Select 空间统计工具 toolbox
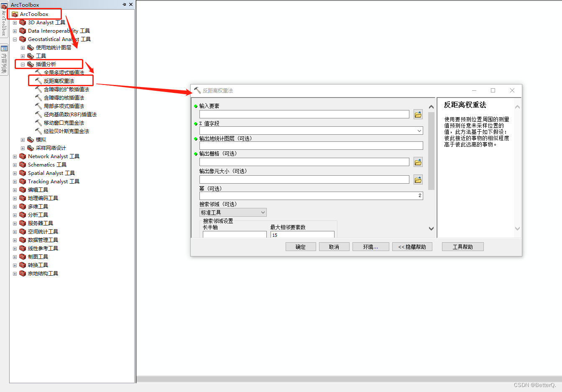 [x=43, y=232]
